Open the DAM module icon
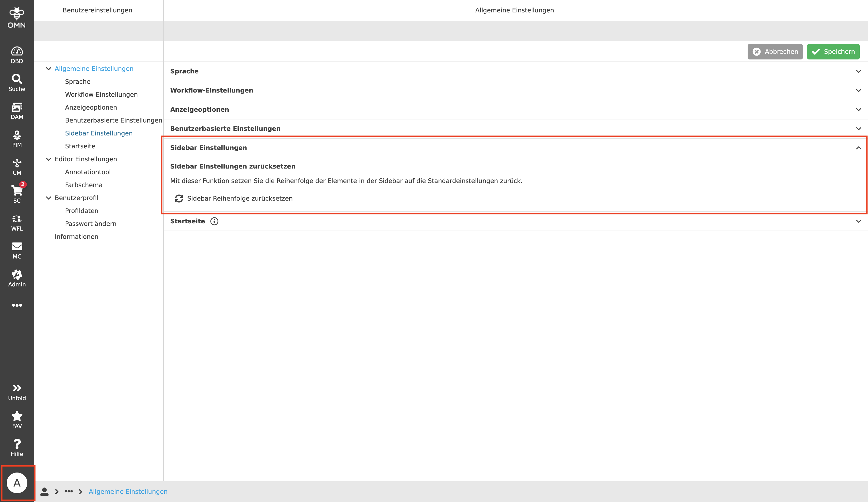 tap(17, 111)
